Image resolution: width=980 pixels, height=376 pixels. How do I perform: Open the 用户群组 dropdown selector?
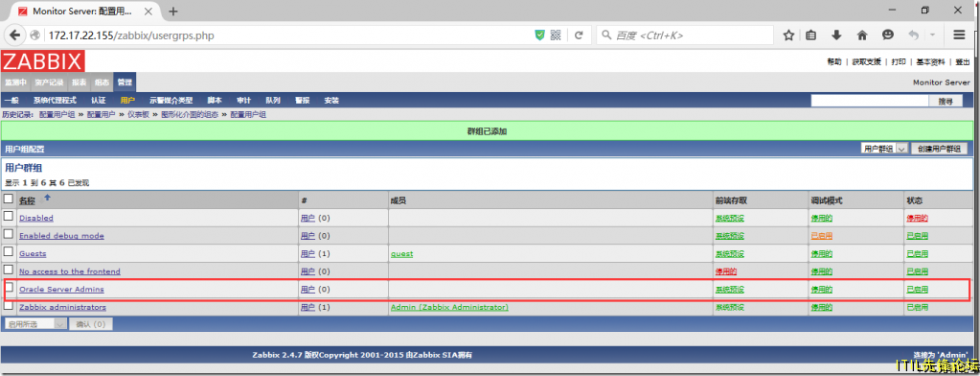click(883, 149)
